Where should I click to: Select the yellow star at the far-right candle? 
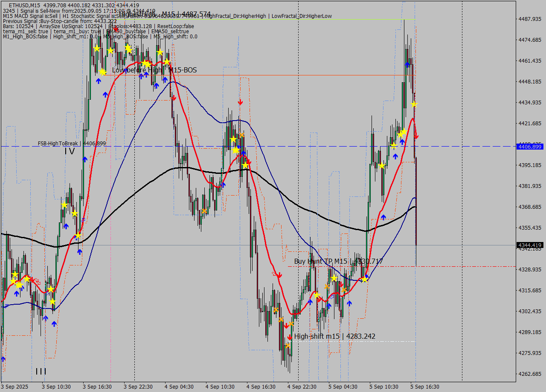pos(414,104)
